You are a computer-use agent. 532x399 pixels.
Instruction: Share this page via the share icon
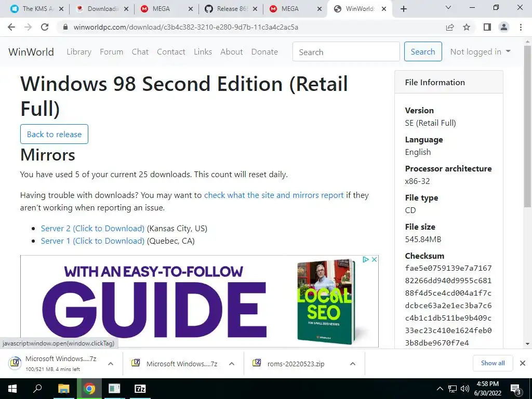click(x=450, y=27)
